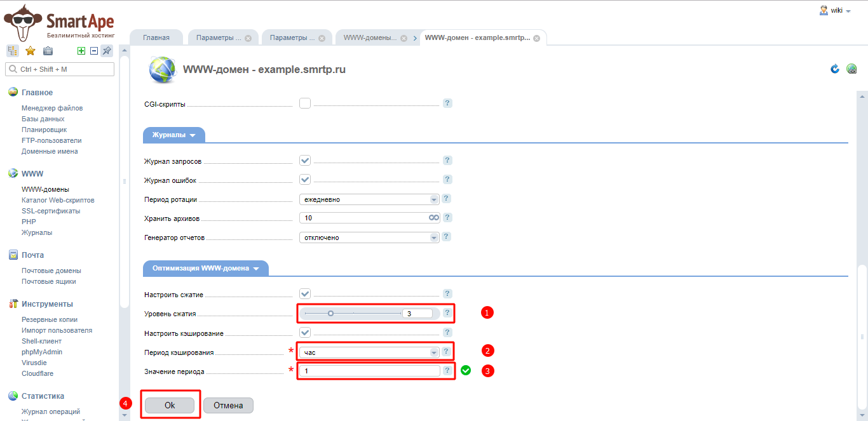Open the Генератор отчетов dropdown
Screen dimensions: 868x421
point(369,237)
